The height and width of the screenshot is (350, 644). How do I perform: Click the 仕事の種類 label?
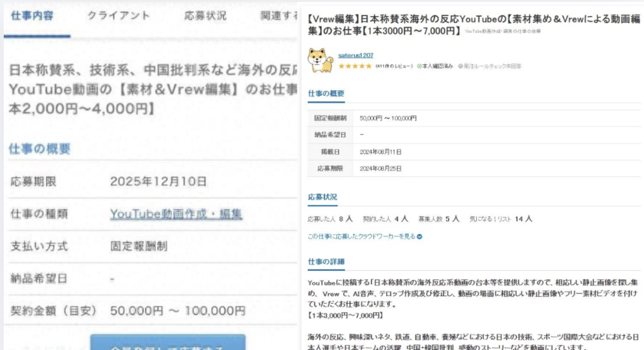click(39, 214)
